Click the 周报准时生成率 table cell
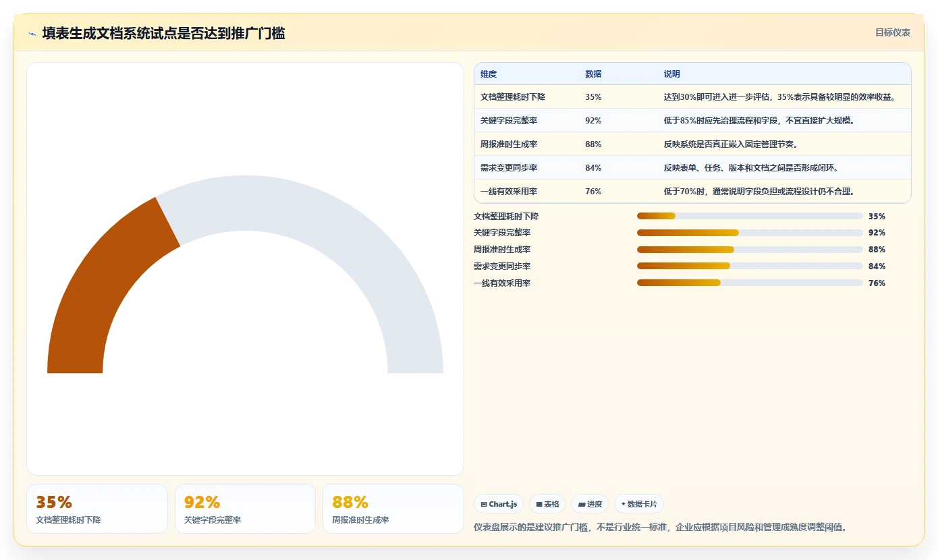 pos(509,144)
